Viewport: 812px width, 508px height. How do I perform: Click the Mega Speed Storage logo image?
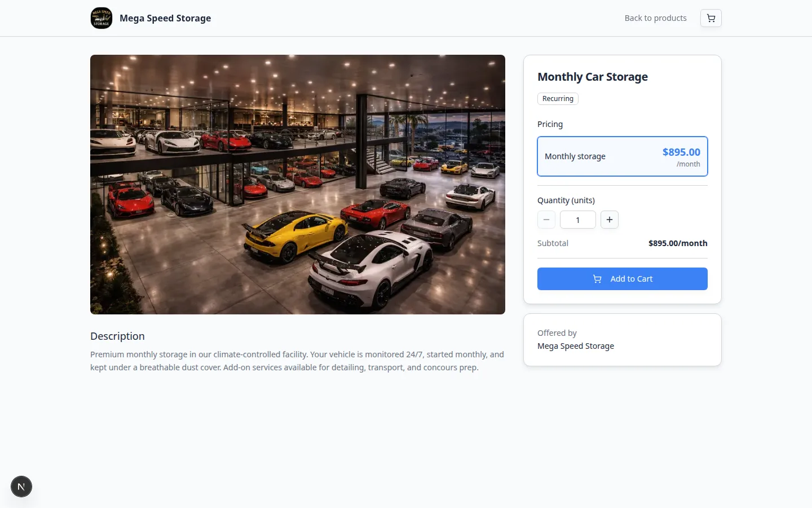tap(101, 18)
